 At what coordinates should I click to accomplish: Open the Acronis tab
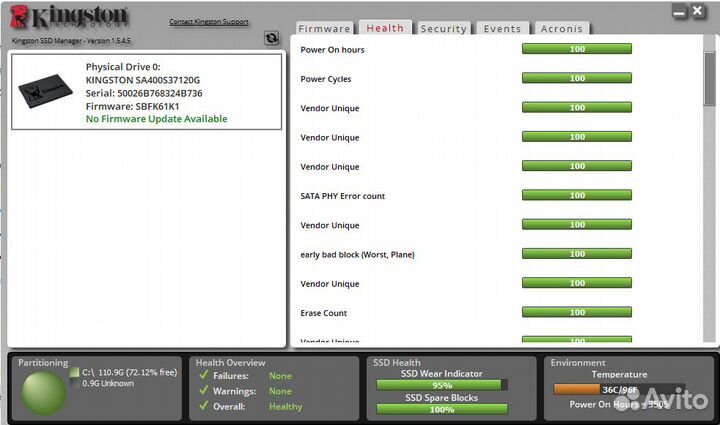pos(561,28)
